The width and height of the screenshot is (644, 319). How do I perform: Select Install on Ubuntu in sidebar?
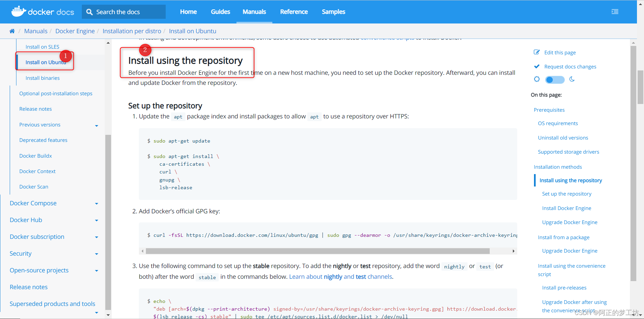46,62
